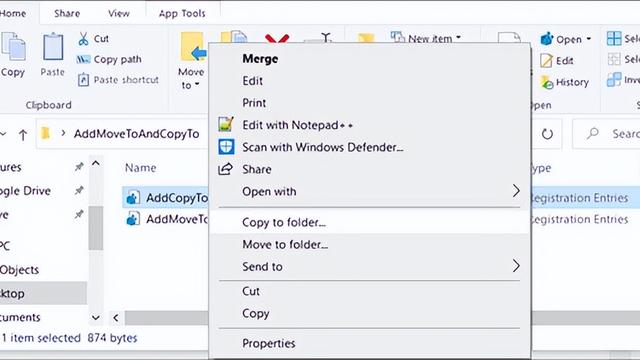Click the up arrow navigation button
640x360 pixels.
(23, 134)
